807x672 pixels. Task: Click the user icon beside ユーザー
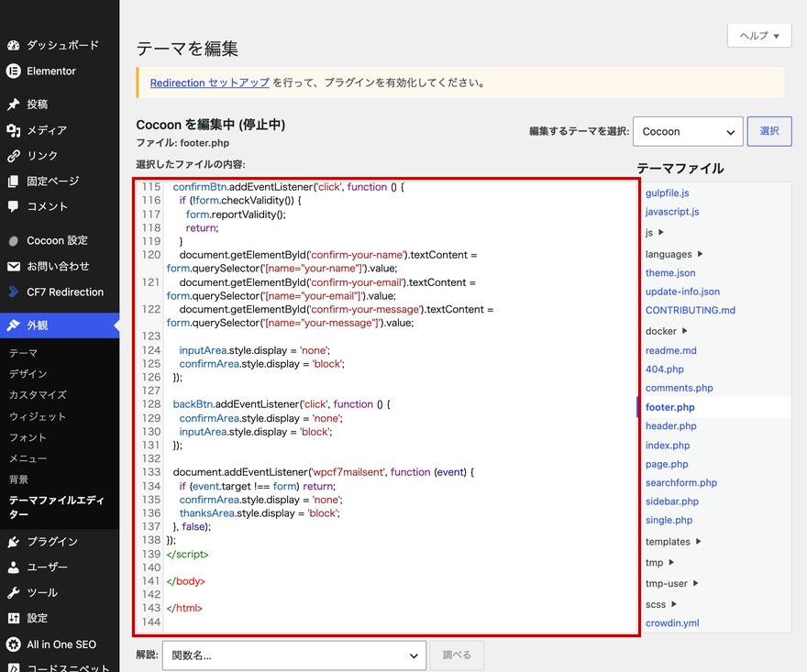pos(14,567)
